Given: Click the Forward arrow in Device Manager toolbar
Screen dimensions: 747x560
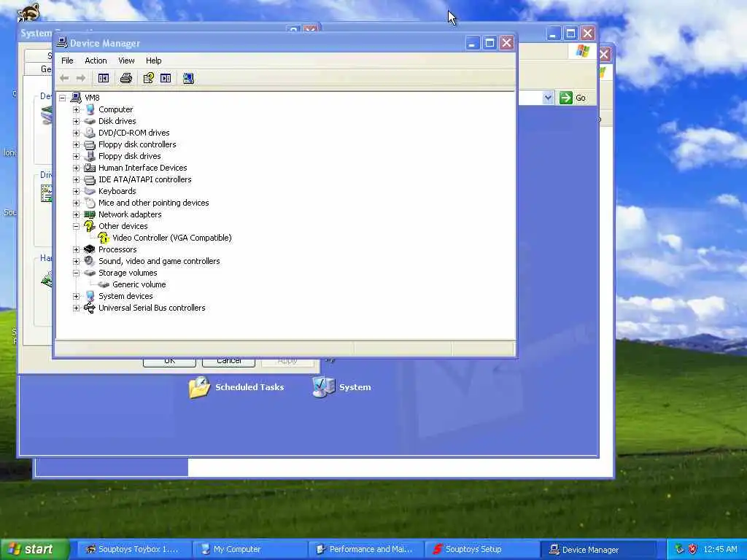Looking at the screenshot, I should click(x=81, y=78).
